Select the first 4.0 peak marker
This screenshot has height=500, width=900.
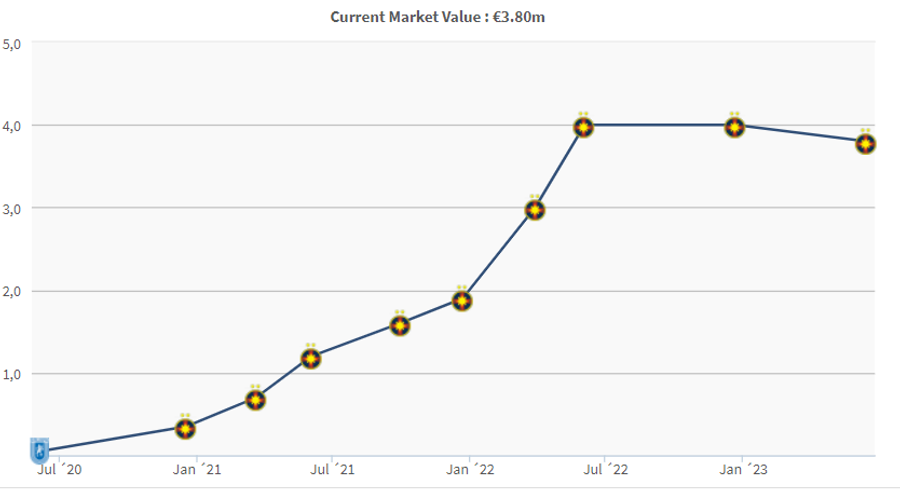pyautogui.click(x=584, y=126)
